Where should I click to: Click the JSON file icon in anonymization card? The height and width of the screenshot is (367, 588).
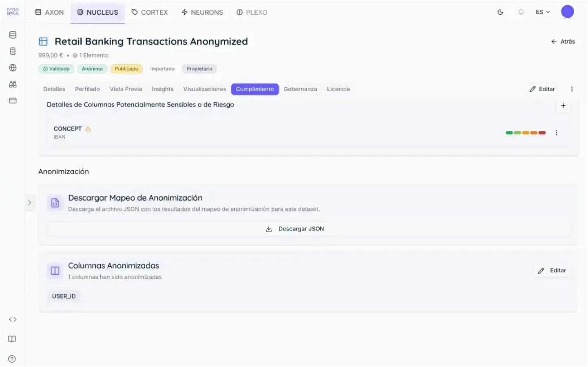pos(55,203)
